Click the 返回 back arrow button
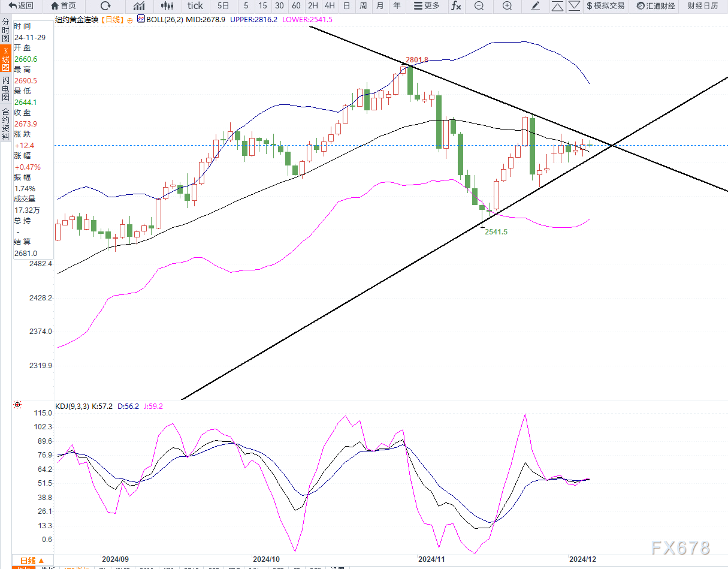Image resolution: width=728 pixels, height=569 pixels. [x=21, y=6]
